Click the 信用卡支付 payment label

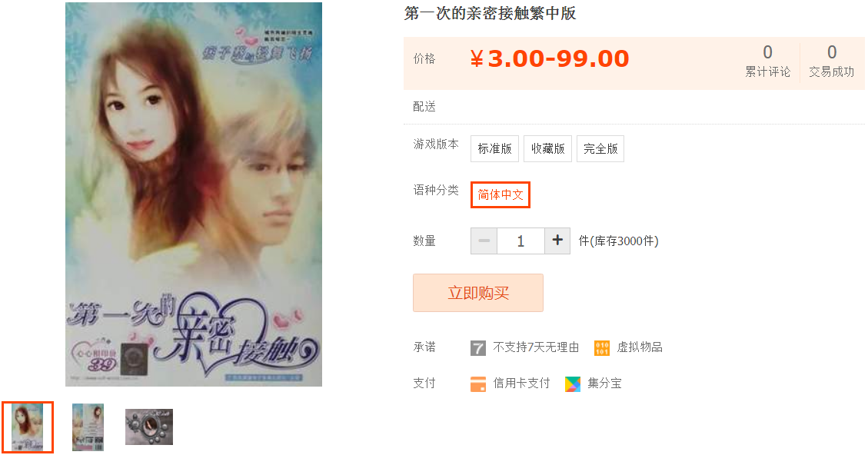pos(521,384)
